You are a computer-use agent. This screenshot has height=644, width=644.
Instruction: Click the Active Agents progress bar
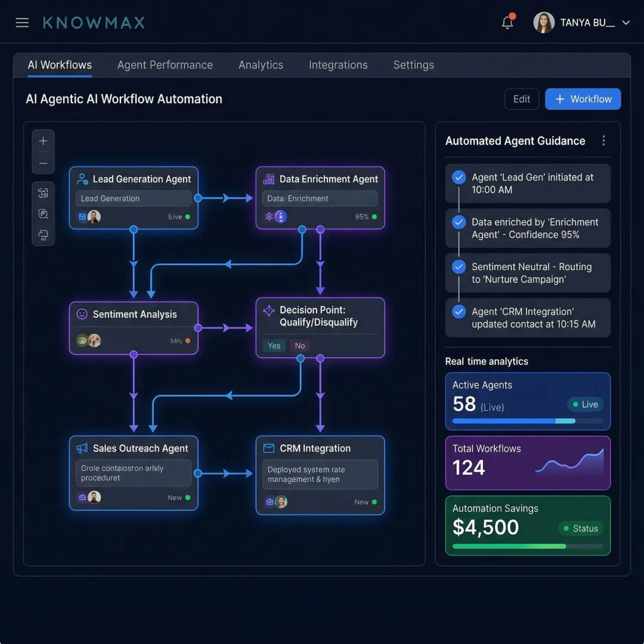coord(528,421)
